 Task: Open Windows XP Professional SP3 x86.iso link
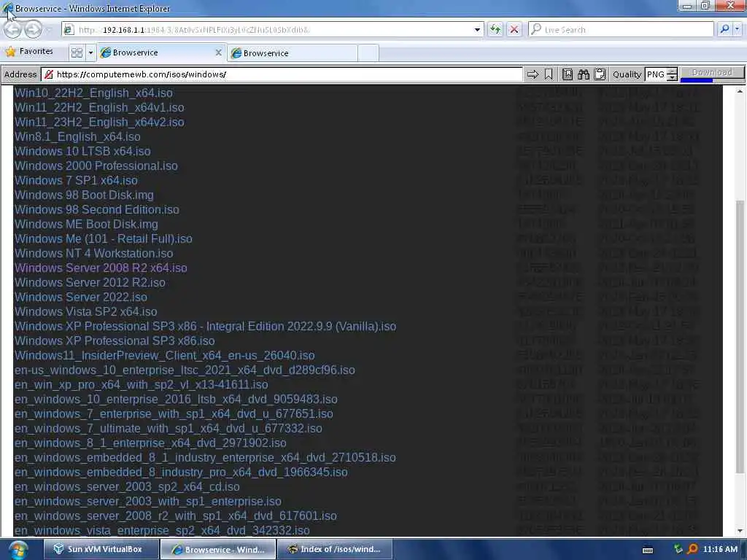(x=115, y=341)
